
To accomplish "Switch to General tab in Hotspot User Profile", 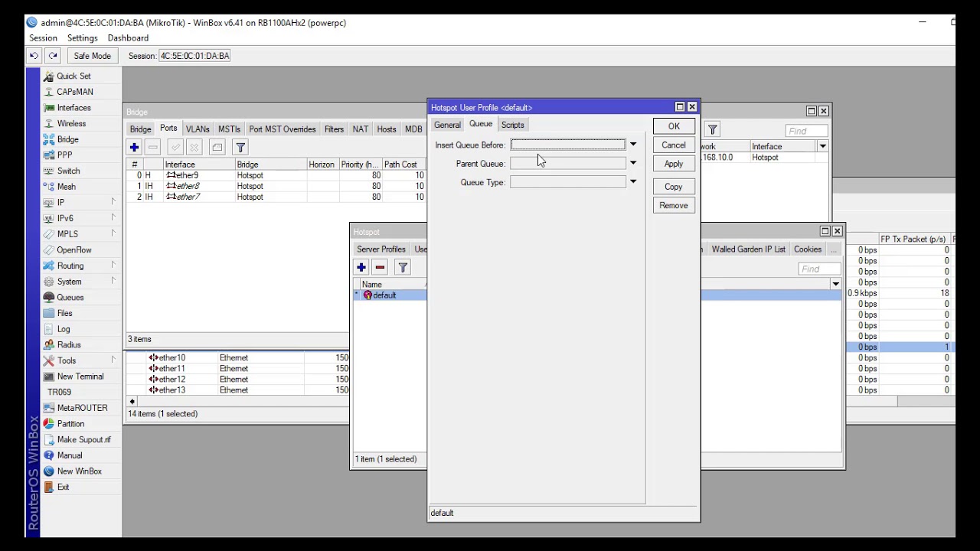I will point(447,125).
